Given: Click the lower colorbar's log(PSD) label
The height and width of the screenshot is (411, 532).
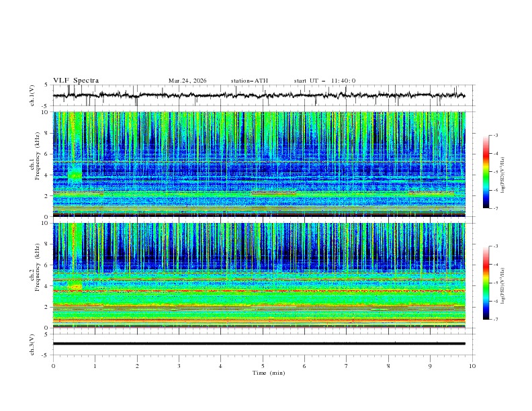Looking at the screenshot, I should tap(503, 286).
